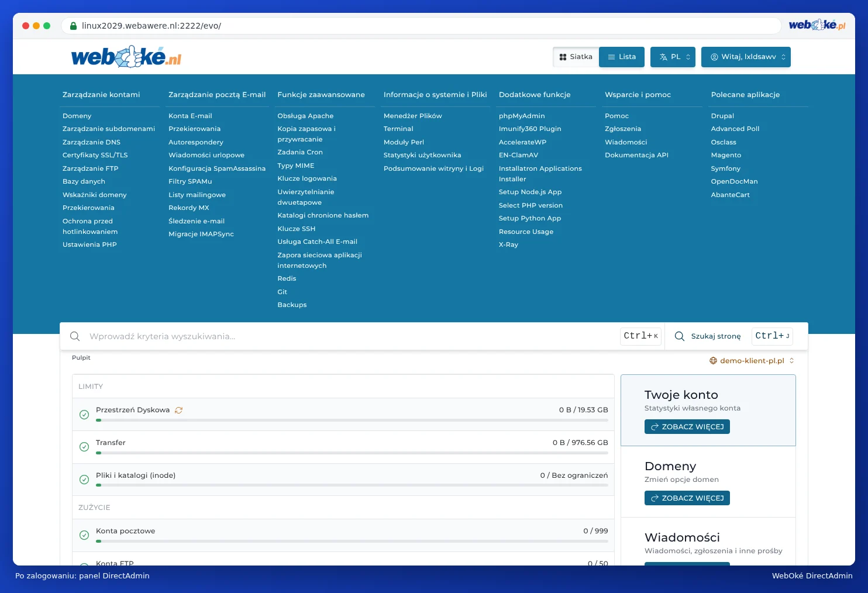Open Konta E-mail menu entry
Screen dimensions: 868x593
coord(190,116)
